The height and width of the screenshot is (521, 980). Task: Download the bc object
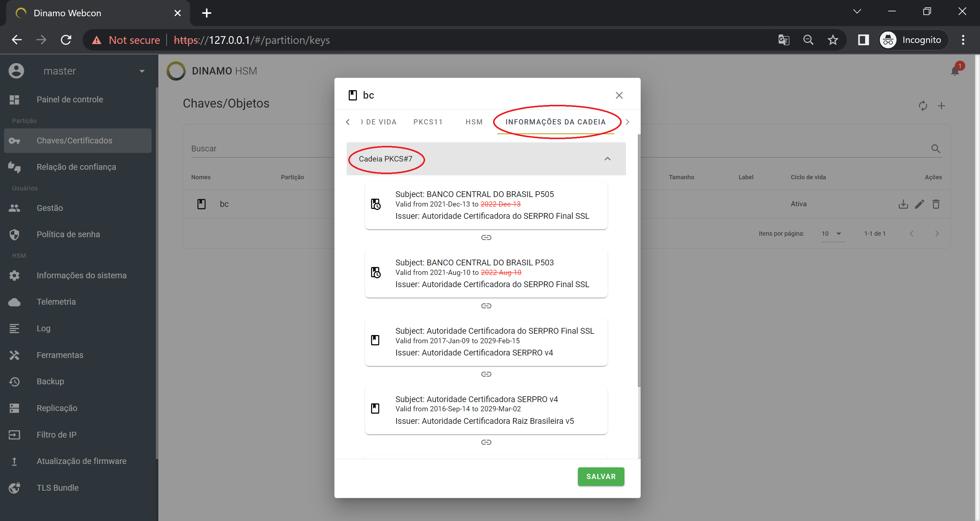click(903, 204)
